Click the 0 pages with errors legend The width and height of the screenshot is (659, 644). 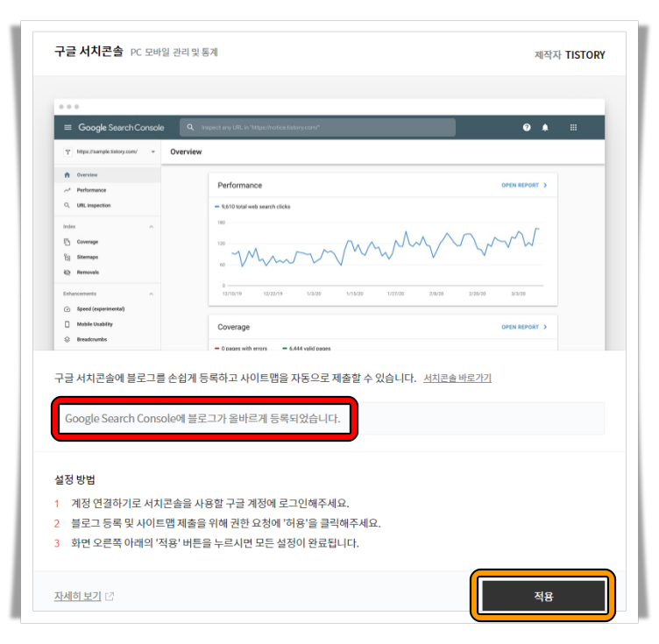pos(241,348)
